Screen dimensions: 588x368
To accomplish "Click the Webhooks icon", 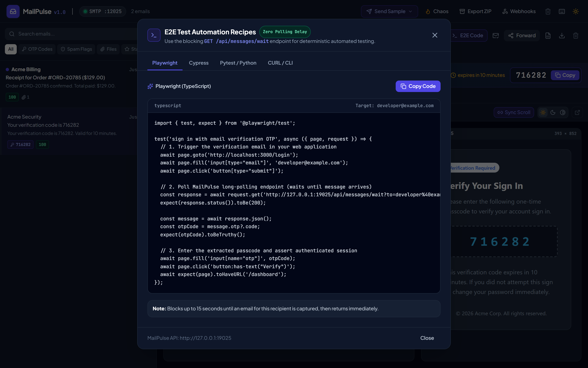I will coord(505,11).
